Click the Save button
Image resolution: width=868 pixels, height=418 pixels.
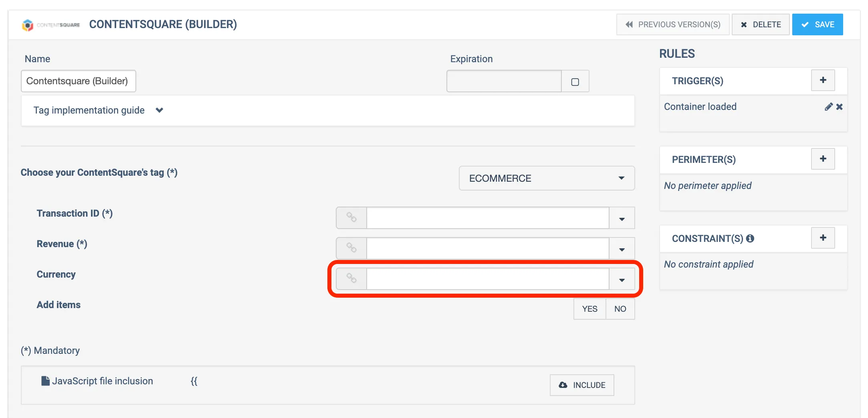[x=818, y=24]
